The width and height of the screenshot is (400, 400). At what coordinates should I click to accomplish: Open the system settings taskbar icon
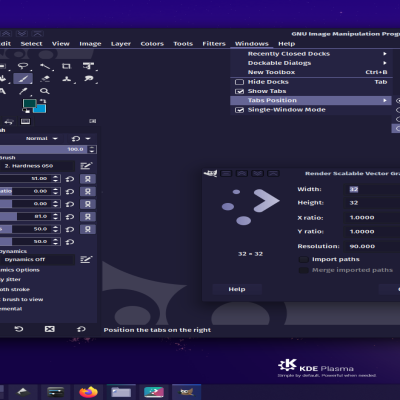56,392
